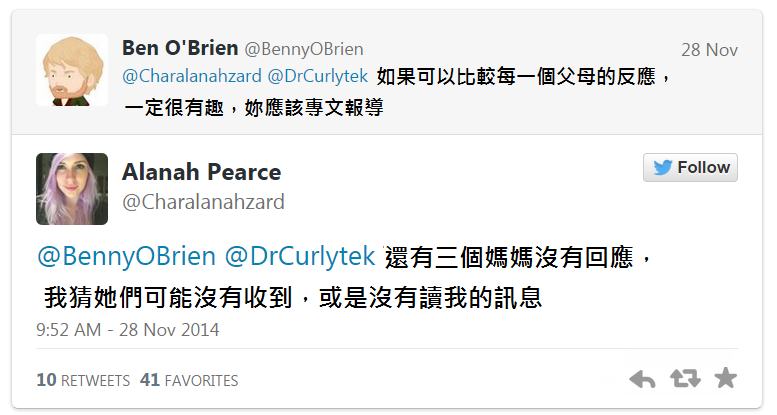Follow Alanah Pearce
777x415 pixels.
(x=690, y=168)
